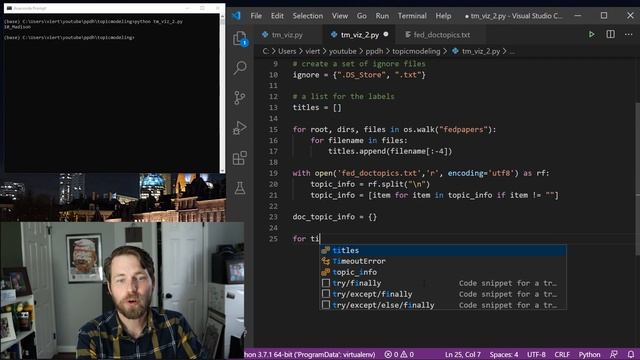The height and width of the screenshot is (360, 640).
Task: Select the 'try/finally' snippet suggestion
Action: point(443,283)
